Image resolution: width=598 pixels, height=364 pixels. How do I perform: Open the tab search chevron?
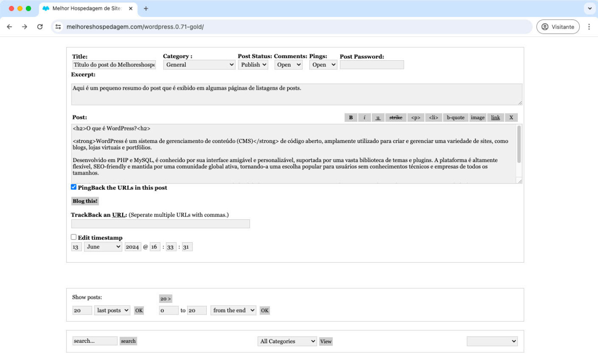point(589,9)
